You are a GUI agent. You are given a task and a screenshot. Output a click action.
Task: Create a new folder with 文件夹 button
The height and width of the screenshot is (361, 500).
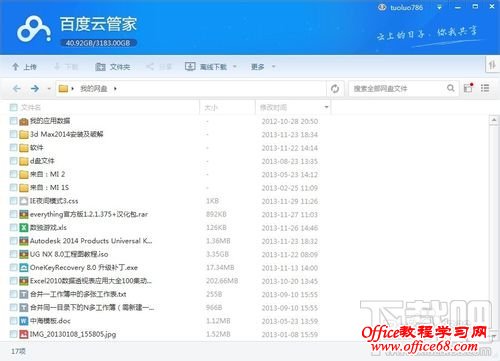113,67
